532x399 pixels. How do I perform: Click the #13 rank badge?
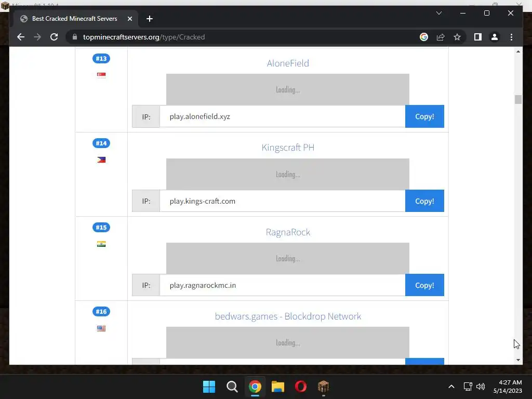(x=101, y=58)
